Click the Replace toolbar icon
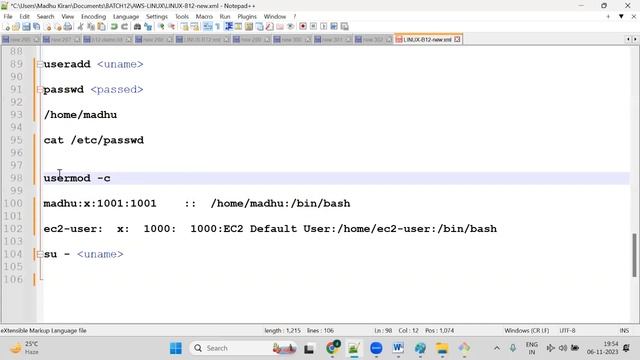 point(148,27)
